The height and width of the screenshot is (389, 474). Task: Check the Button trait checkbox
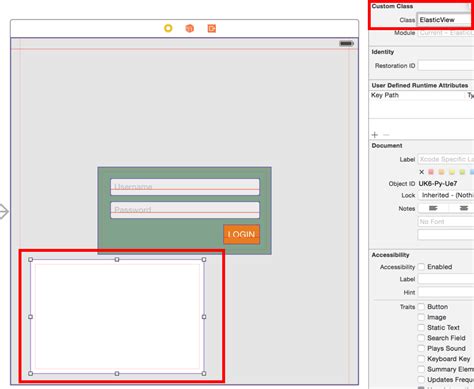tap(421, 307)
